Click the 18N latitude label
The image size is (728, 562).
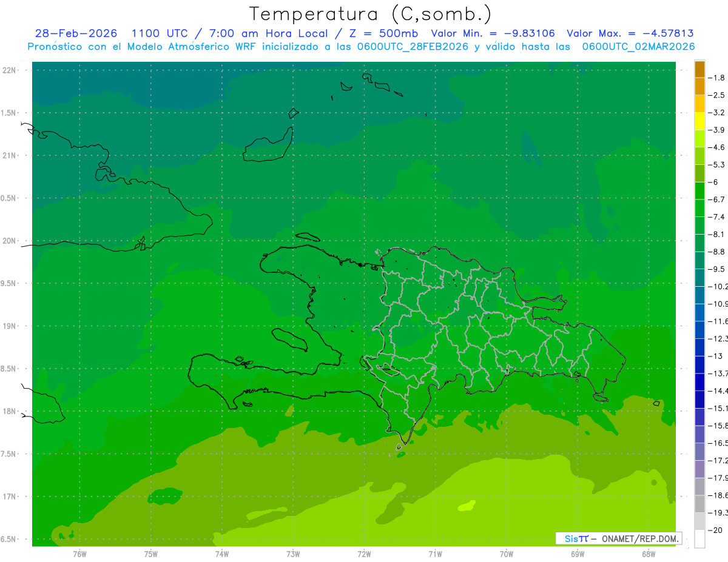coord(10,411)
